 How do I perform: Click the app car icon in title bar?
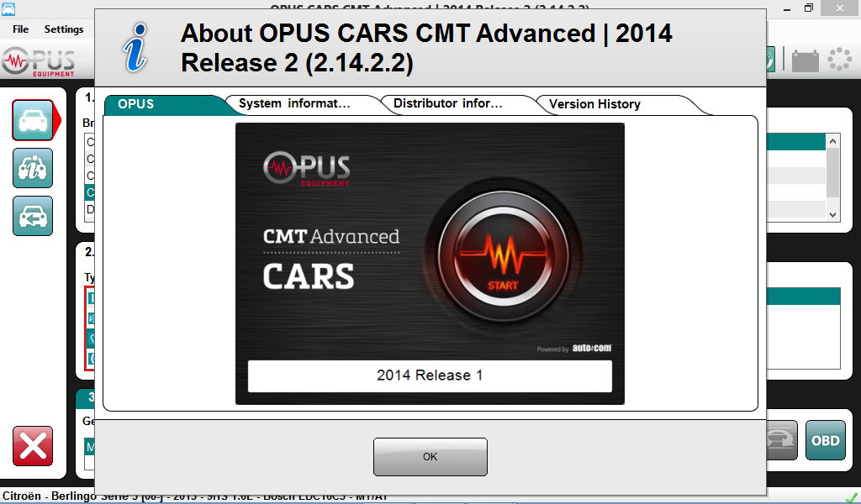8,8
